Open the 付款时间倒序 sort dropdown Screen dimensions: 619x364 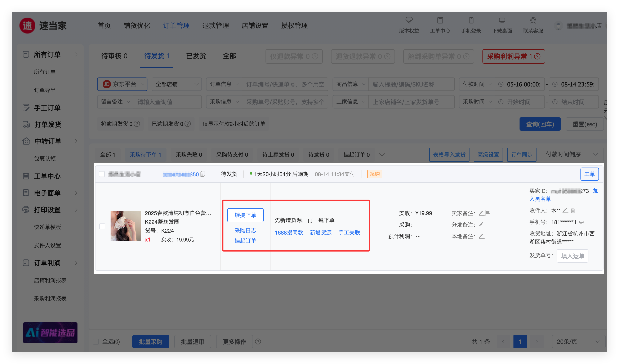pos(571,155)
